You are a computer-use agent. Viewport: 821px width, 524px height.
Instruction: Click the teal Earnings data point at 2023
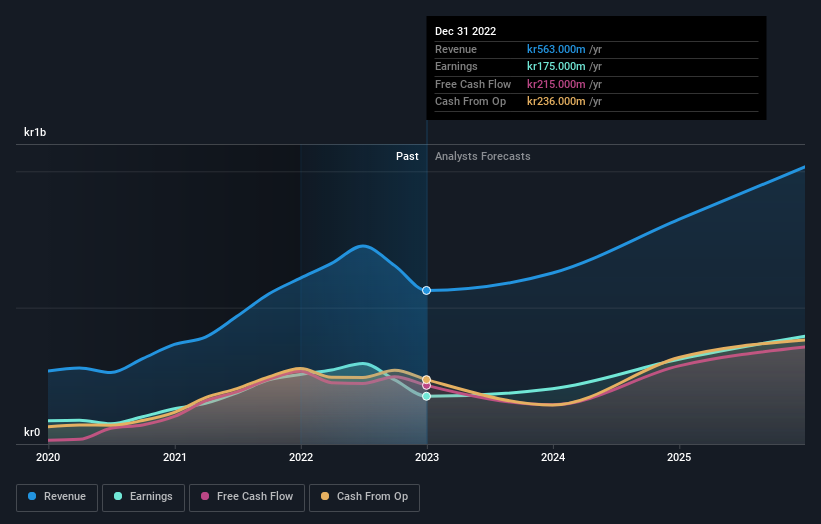point(427,396)
